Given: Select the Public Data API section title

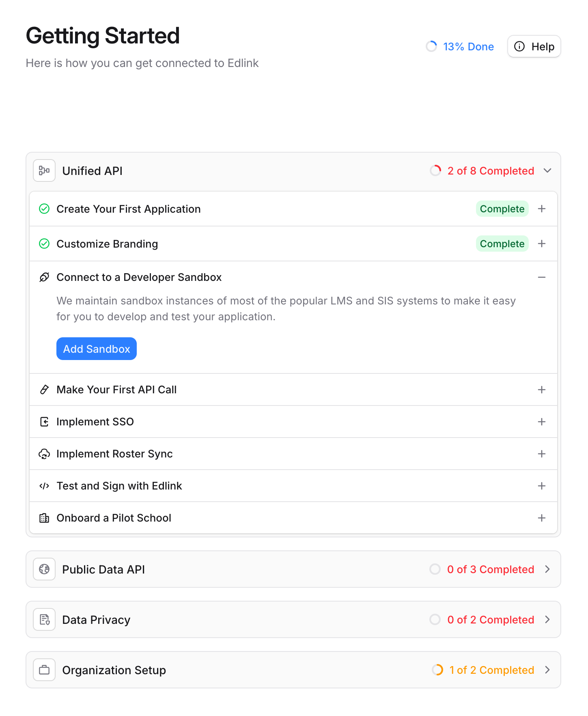Looking at the screenshot, I should point(103,569).
